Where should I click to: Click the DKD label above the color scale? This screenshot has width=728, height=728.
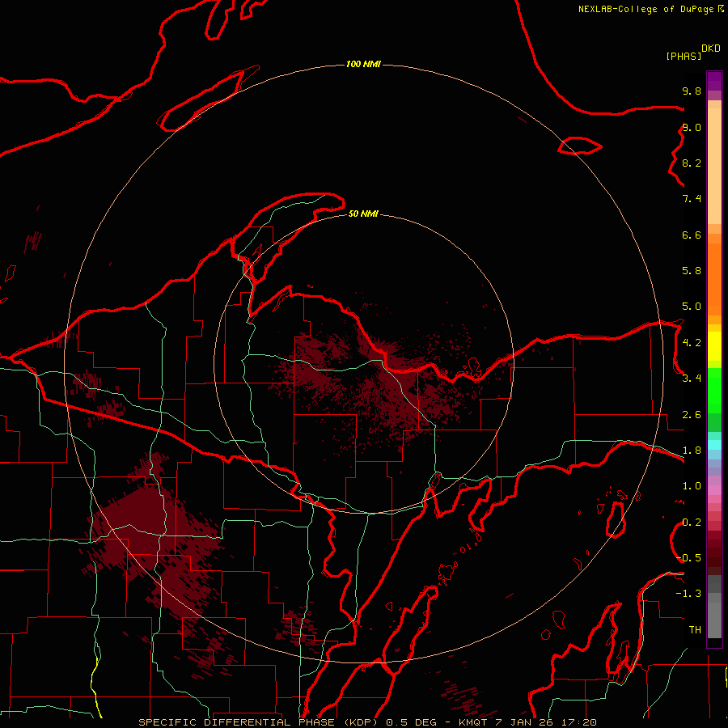click(x=711, y=49)
